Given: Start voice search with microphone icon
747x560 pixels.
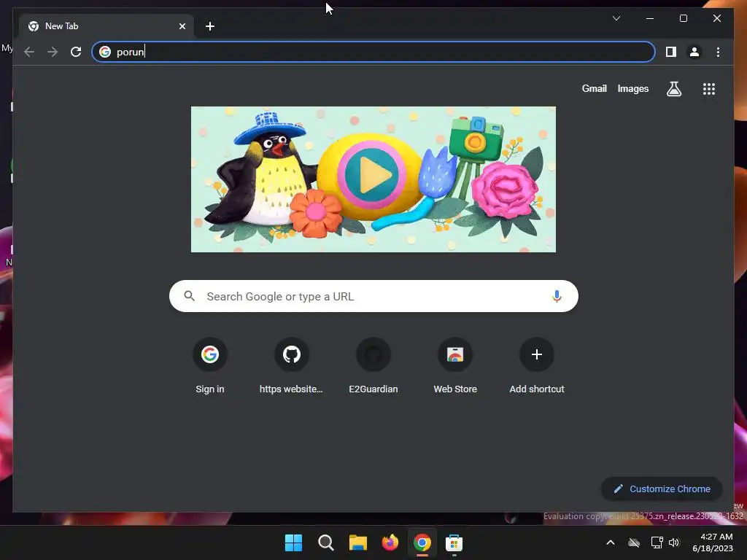Looking at the screenshot, I should [x=557, y=296].
